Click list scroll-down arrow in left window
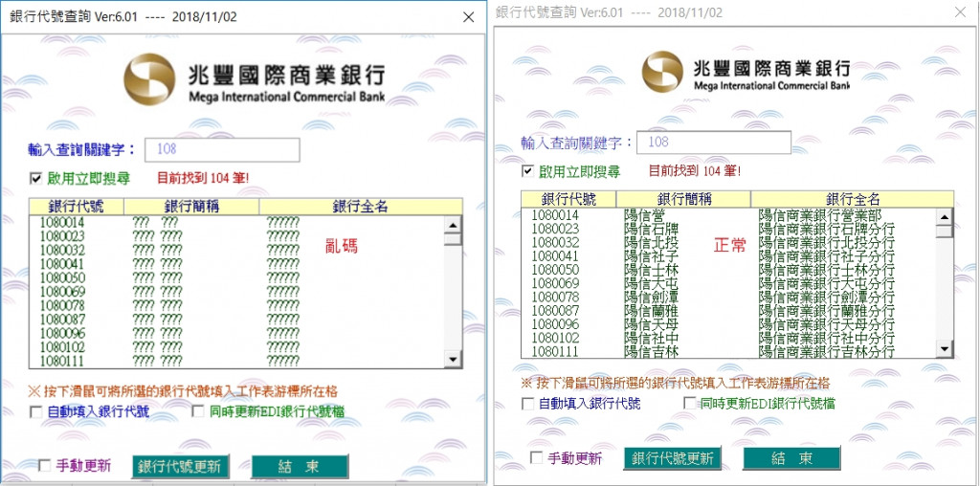The width and height of the screenshot is (980, 486). pyautogui.click(x=453, y=360)
